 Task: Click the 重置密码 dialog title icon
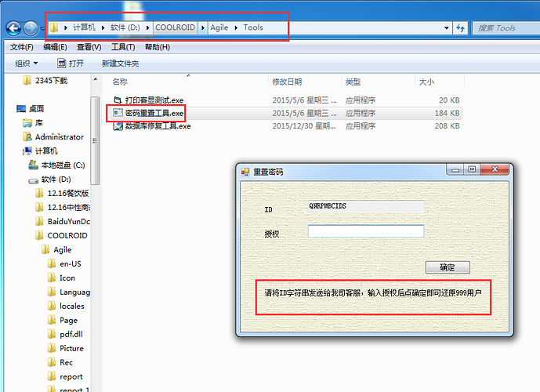point(245,172)
